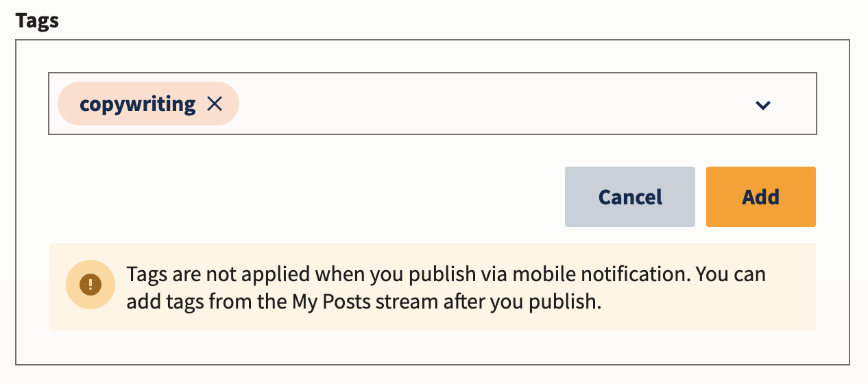Click the orange circle around the warning mark

point(90,284)
